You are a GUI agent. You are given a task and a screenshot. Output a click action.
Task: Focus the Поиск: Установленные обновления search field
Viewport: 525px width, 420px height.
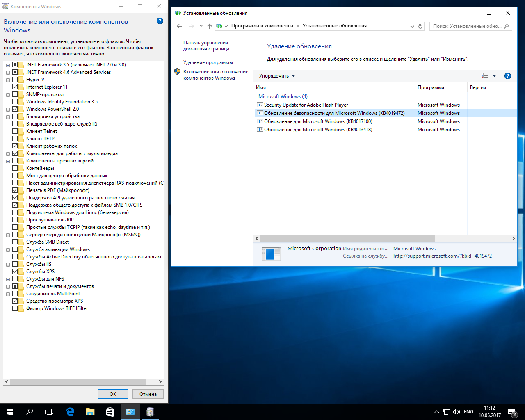466,26
